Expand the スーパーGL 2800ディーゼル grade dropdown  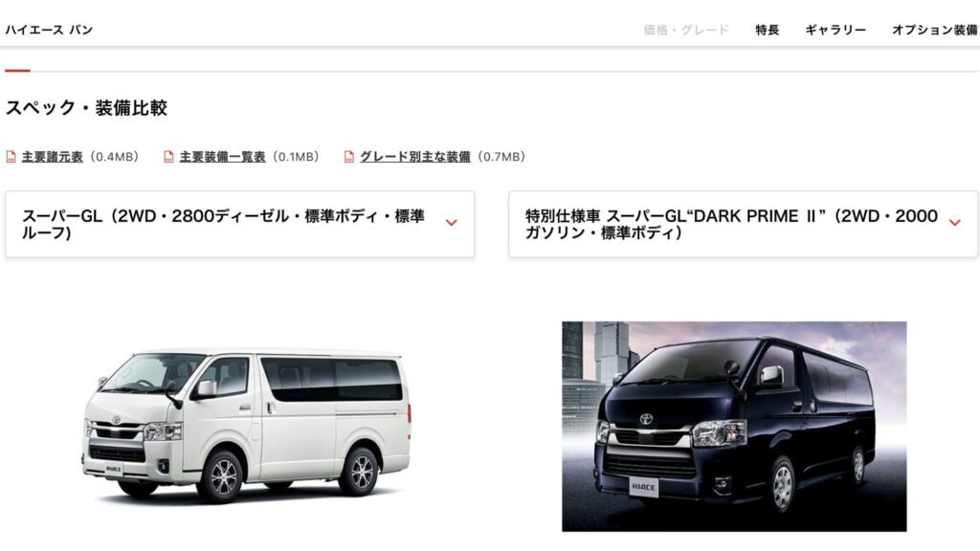pyautogui.click(x=240, y=224)
